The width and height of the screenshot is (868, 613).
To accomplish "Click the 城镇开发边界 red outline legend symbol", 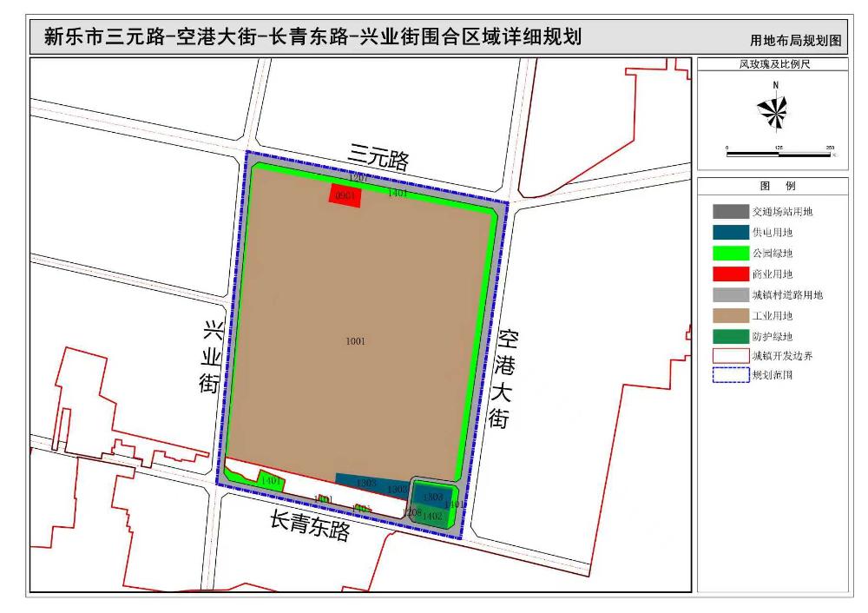I will click(730, 356).
